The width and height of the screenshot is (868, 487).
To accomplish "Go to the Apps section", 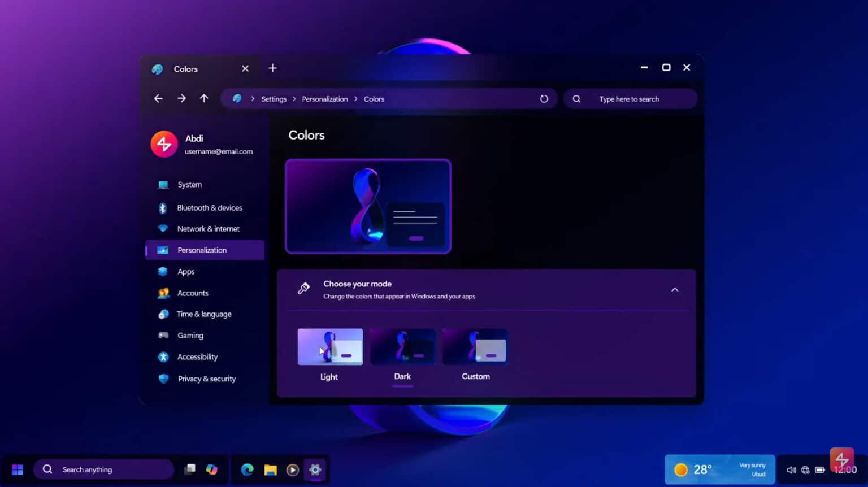I will tap(186, 271).
